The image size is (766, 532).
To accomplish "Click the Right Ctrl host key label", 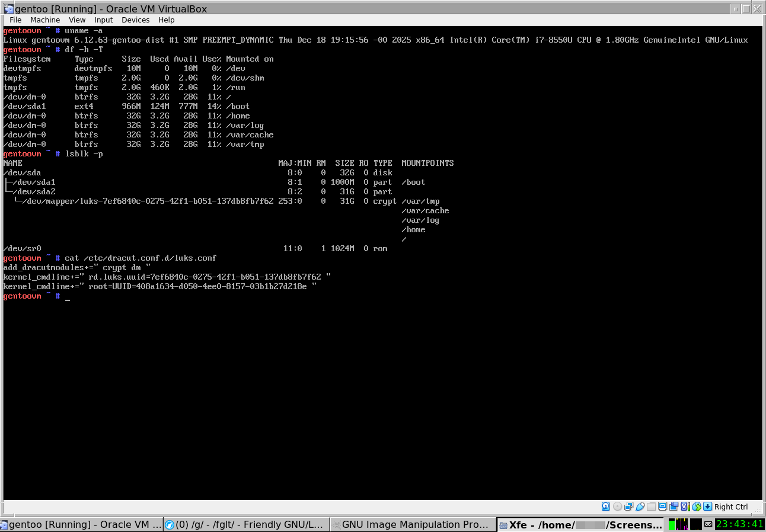I will [x=731, y=507].
